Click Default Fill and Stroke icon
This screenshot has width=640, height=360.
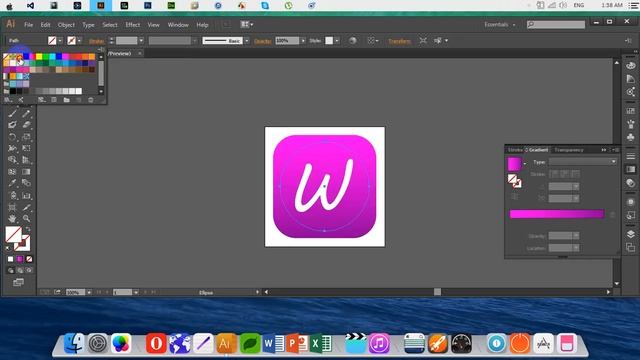click(x=8, y=248)
